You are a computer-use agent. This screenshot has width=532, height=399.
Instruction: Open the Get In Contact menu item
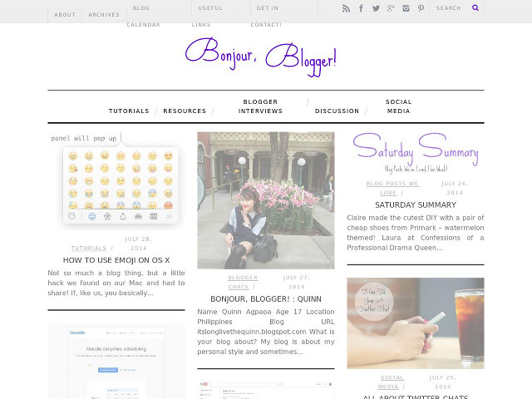click(x=266, y=16)
